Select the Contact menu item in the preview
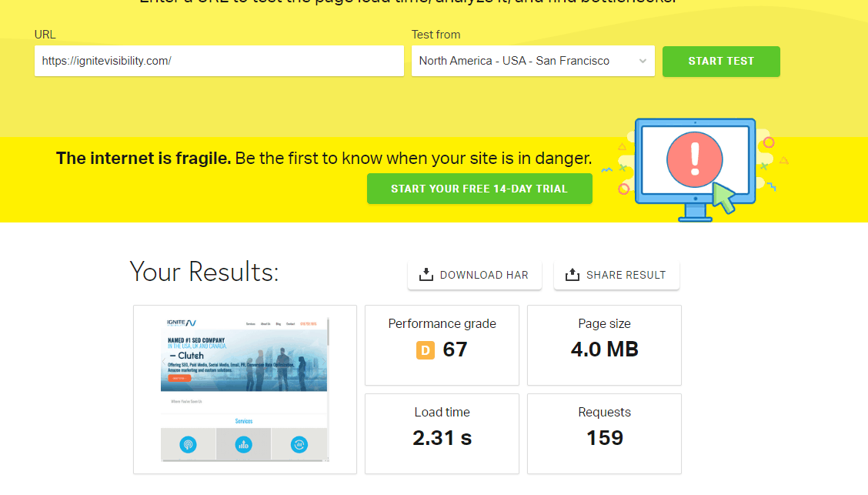The width and height of the screenshot is (868, 495). [x=290, y=324]
